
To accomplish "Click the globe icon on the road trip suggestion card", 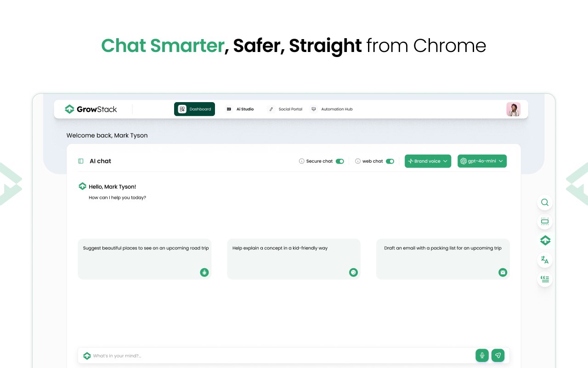I will [204, 272].
